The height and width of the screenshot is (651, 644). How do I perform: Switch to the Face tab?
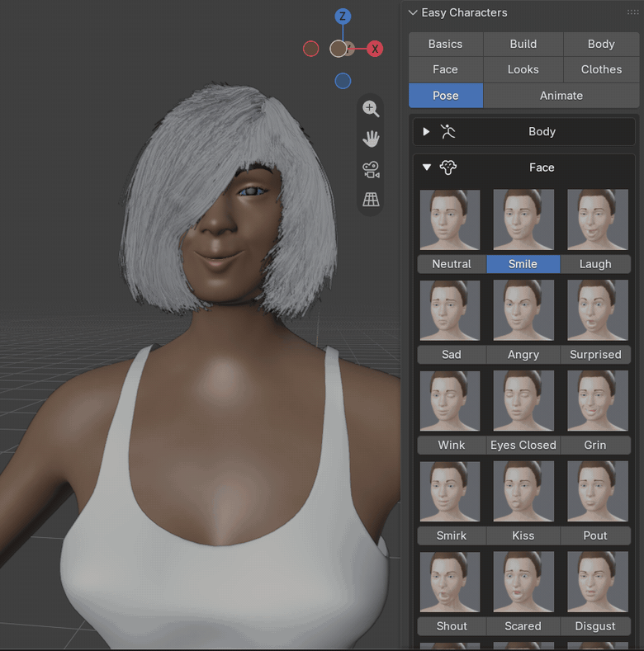coord(446,69)
